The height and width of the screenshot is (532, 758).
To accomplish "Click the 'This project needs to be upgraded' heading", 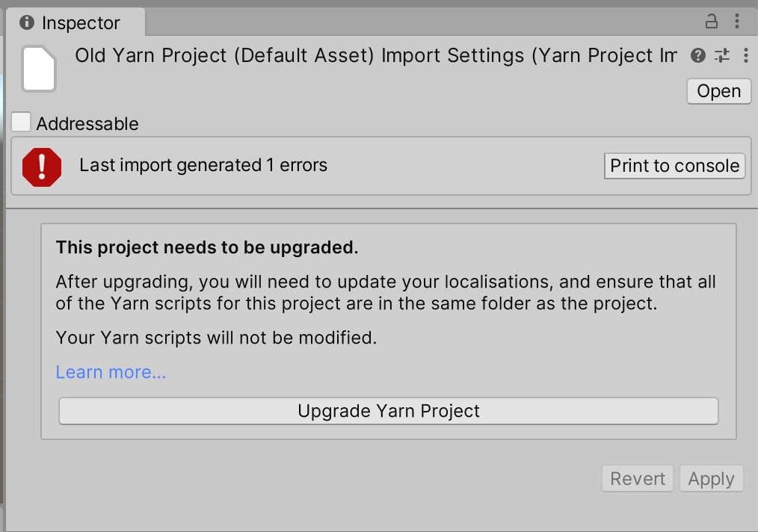I will pyautogui.click(x=207, y=247).
